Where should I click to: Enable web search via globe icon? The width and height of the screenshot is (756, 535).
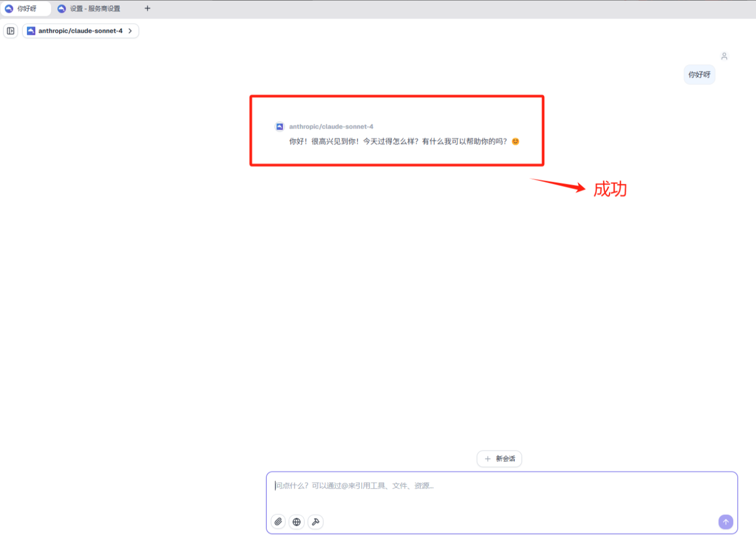pyautogui.click(x=297, y=522)
